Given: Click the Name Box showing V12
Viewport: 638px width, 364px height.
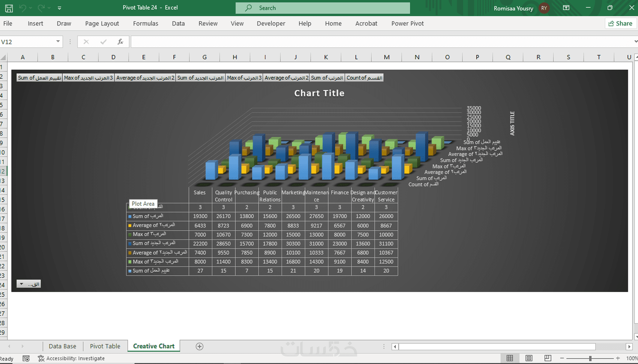Looking at the screenshot, I should pos(26,42).
